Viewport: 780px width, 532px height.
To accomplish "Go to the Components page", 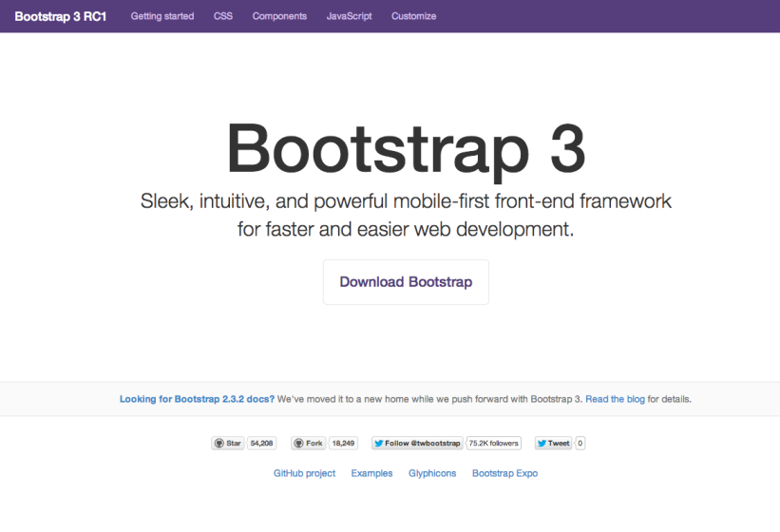I will pos(279,16).
